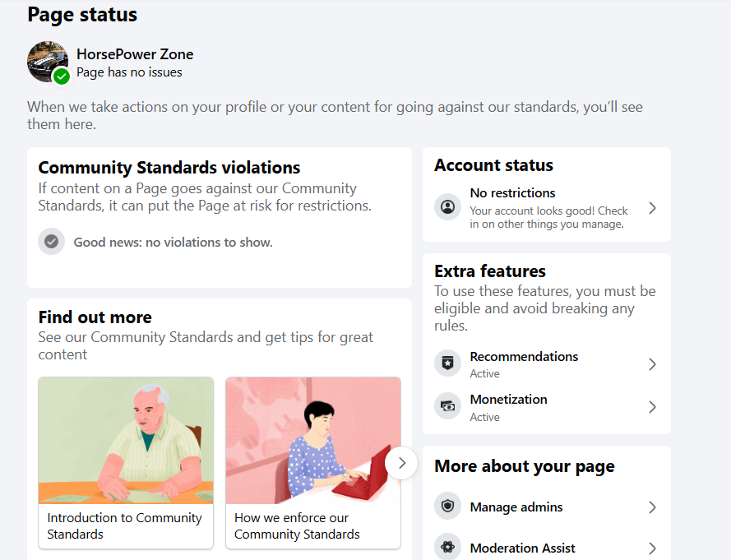The width and height of the screenshot is (731, 560).
Task: Expand the Recommendations row chevron
Action: pos(652,364)
